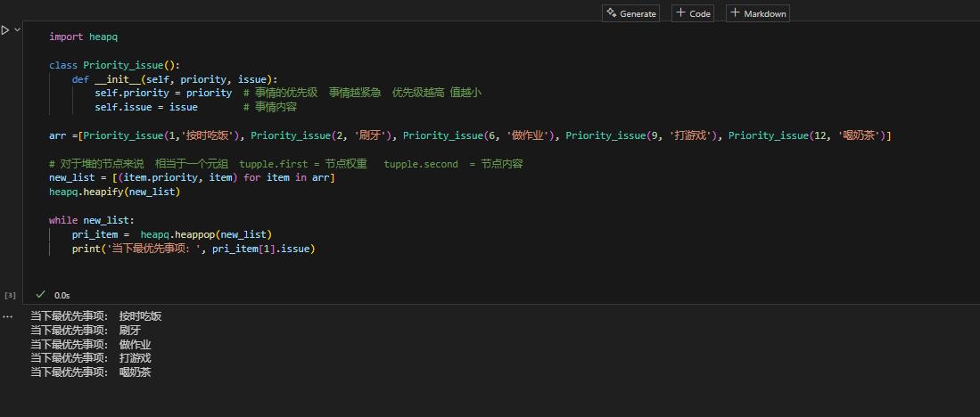Image resolution: width=980 pixels, height=417 pixels.
Task: Click the 'while new_list:' line
Action: (92, 220)
